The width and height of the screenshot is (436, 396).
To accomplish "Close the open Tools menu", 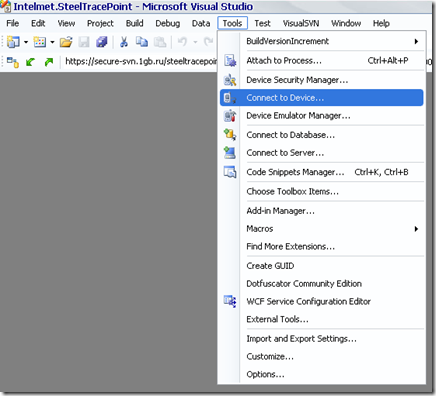I will click(x=232, y=23).
